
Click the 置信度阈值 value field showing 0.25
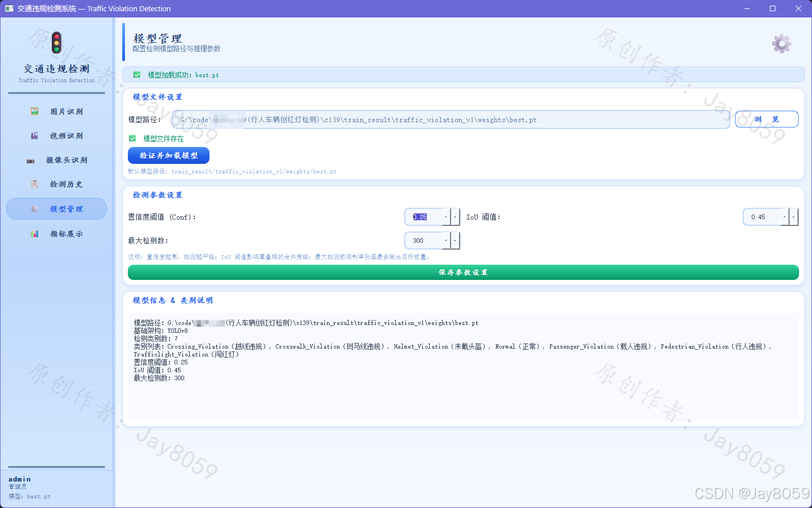pyautogui.click(x=424, y=217)
